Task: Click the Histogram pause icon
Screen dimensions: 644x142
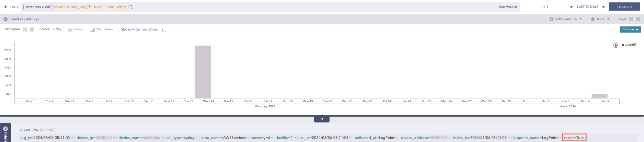Action: (25, 29)
